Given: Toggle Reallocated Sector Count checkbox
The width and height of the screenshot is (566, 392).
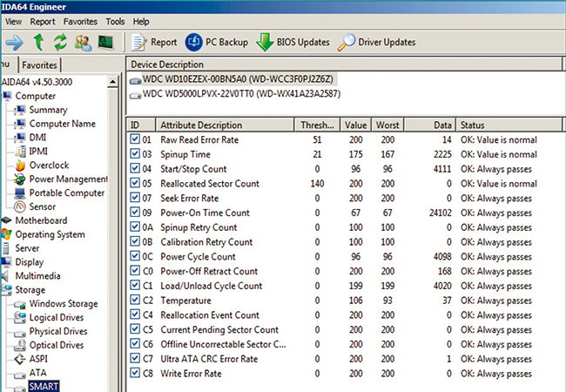Looking at the screenshot, I should 135,183.
